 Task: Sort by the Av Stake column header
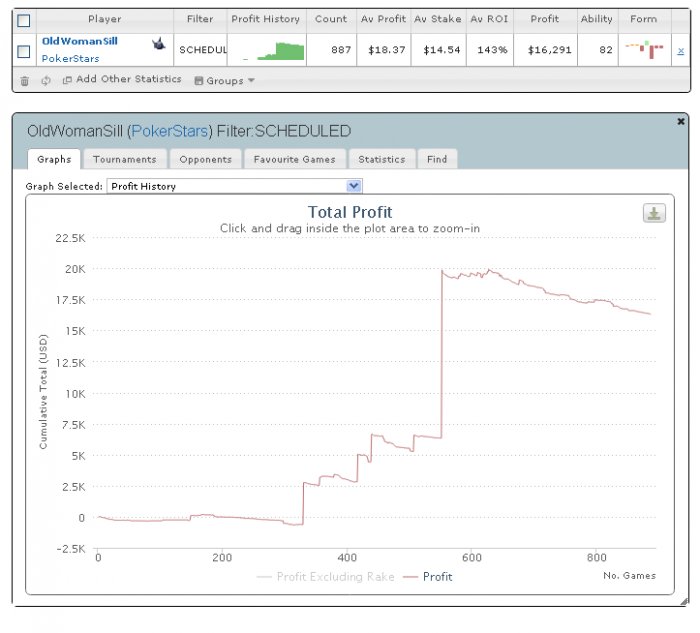438,19
